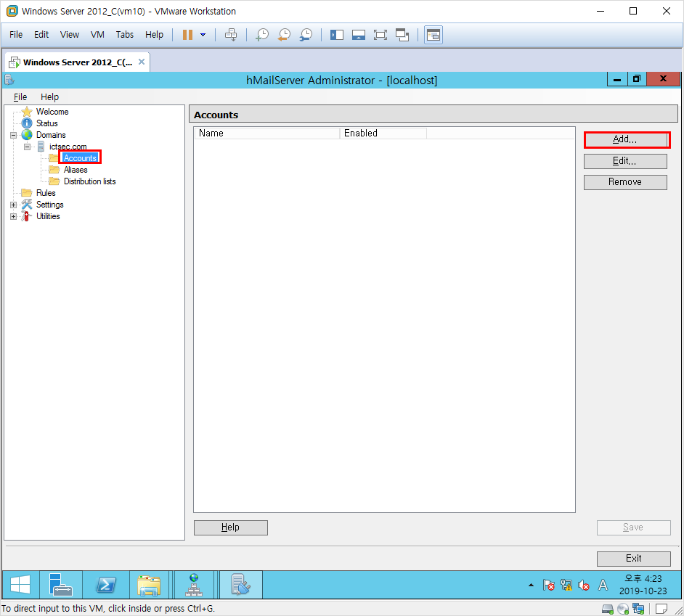Open the VMware File menu
This screenshot has width=684, height=616.
(x=16, y=34)
